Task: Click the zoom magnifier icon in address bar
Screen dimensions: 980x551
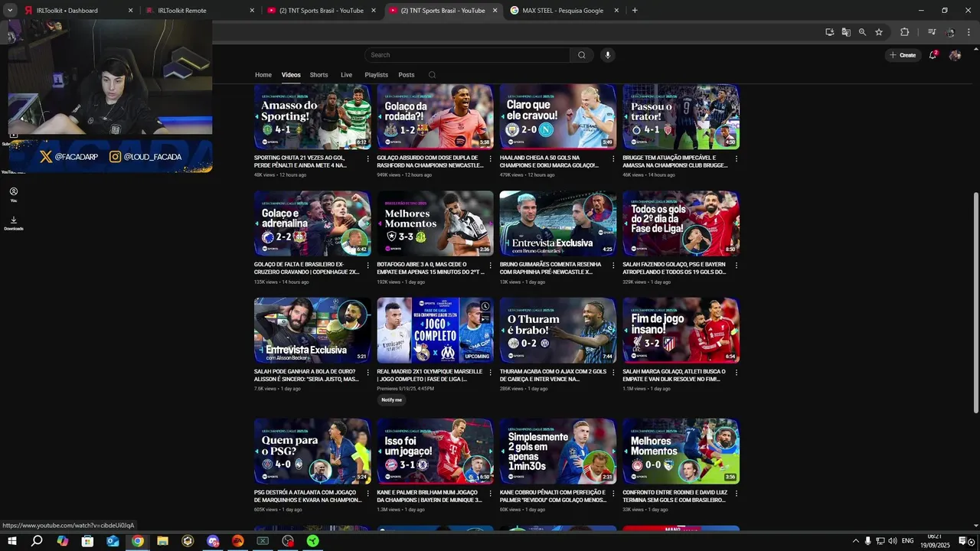Action: coord(862,32)
